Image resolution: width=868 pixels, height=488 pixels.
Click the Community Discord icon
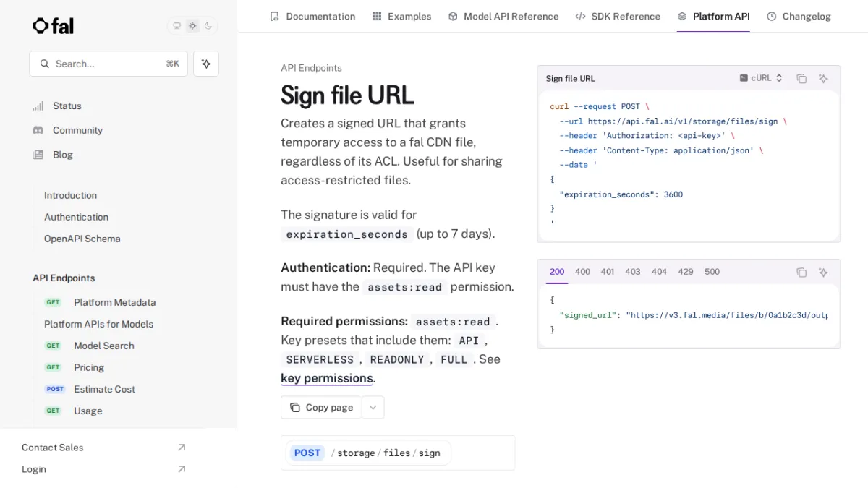[38, 130]
